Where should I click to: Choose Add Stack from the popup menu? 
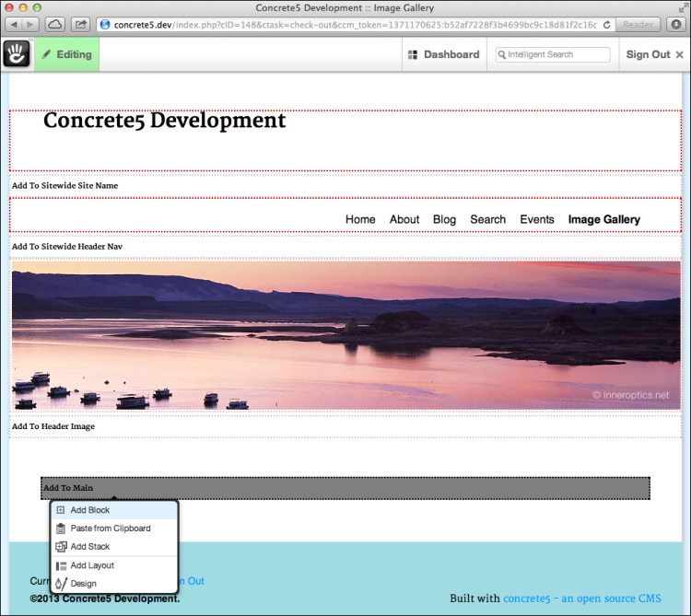click(114, 546)
